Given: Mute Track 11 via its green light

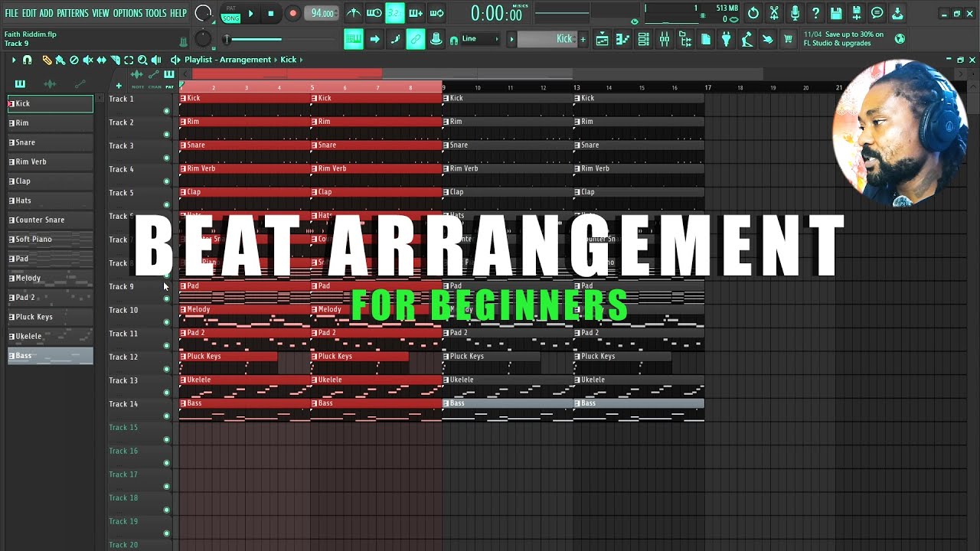Looking at the screenshot, I should pyautogui.click(x=166, y=346).
